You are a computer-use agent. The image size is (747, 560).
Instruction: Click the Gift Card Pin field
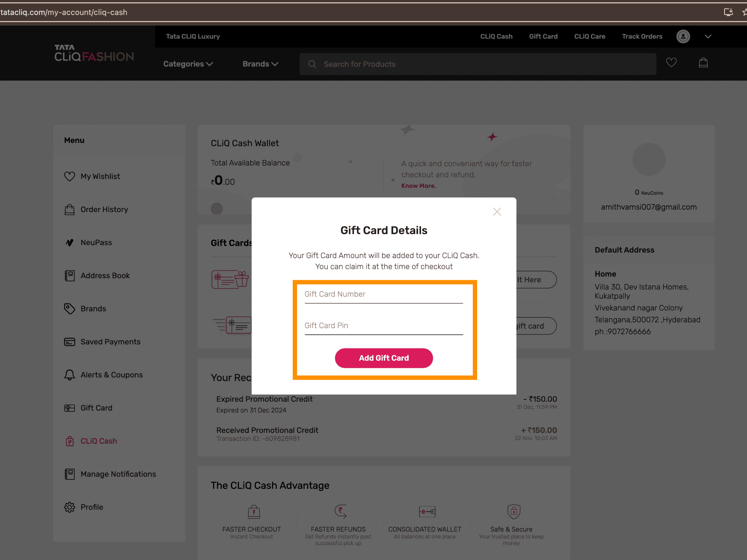pyautogui.click(x=384, y=326)
